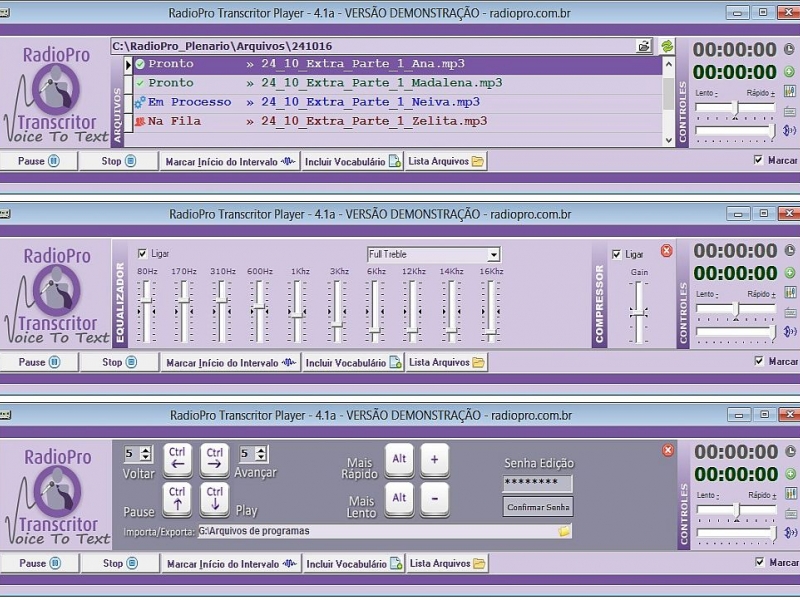Click Lista Arquivos in the equalizer window

tap(447, 363)
